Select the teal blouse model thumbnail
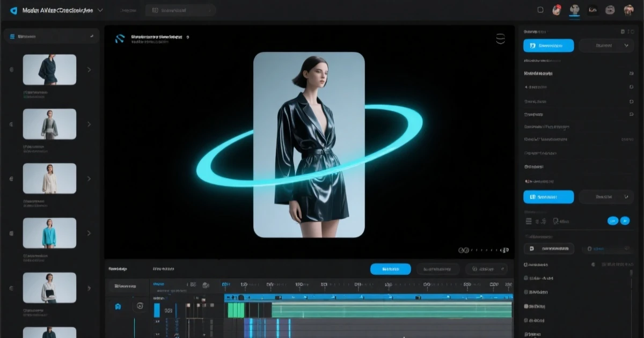The height and width of the screenshot is (338, 644). (x=49, y=233)
